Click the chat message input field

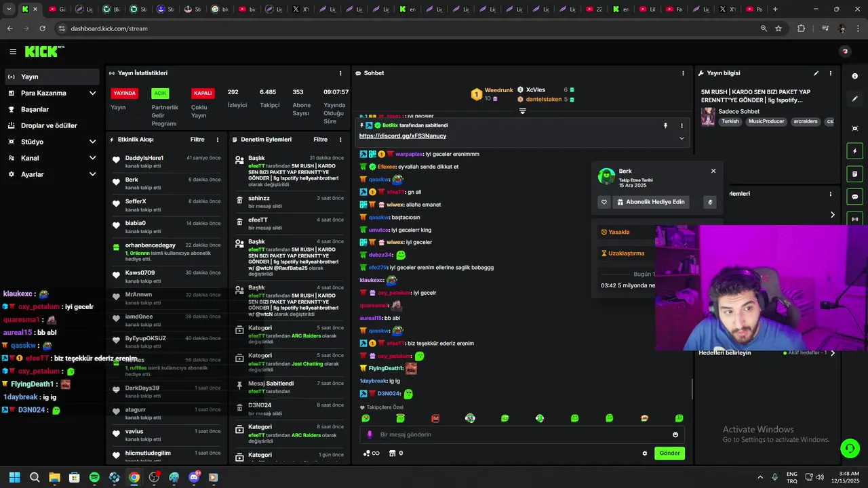[521, 434]
